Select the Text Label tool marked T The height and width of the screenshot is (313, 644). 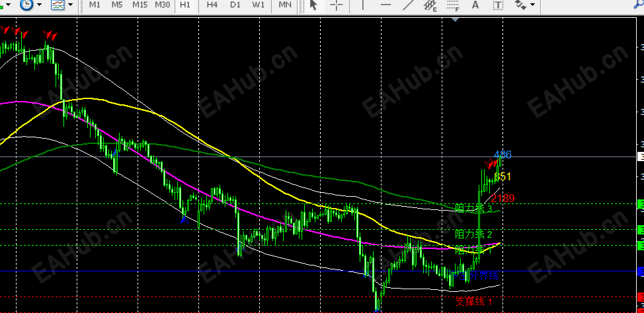(x=498, y=5)
